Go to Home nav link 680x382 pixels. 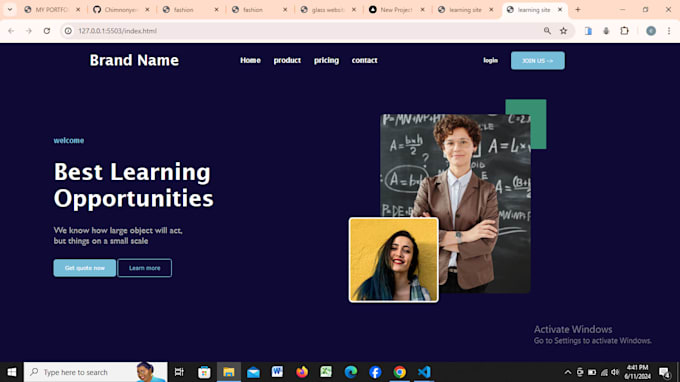[250, 60]
